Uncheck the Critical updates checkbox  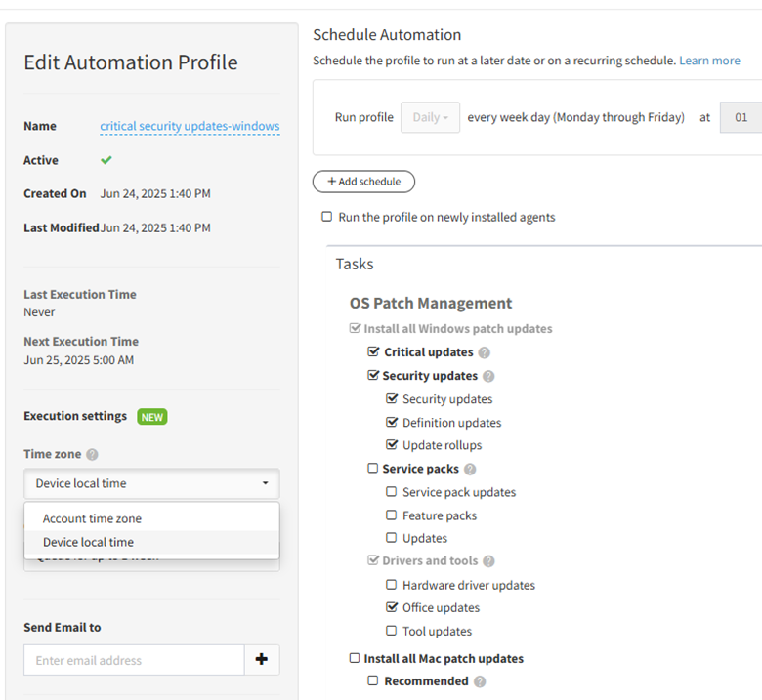tap(373, 351)
